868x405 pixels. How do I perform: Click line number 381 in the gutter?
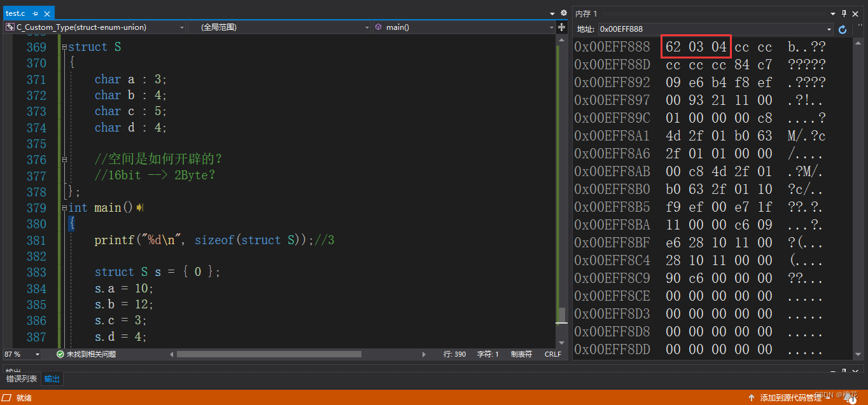36,240
